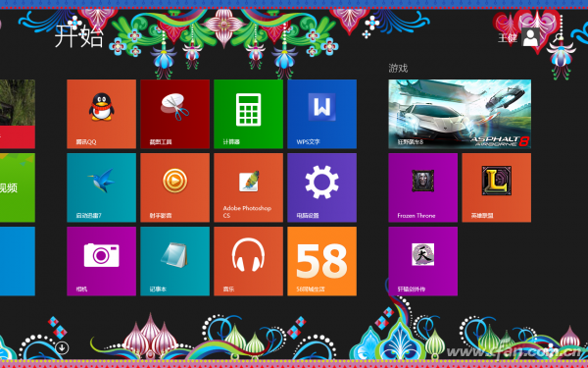588x368 pixels.
Task: Open the 射手影音 player tile
Action: [174, 187]
